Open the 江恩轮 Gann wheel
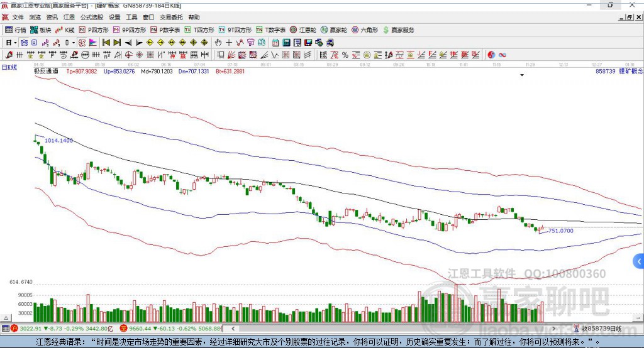The width and height of the screenshot is (644, 348). pos(303,30)
